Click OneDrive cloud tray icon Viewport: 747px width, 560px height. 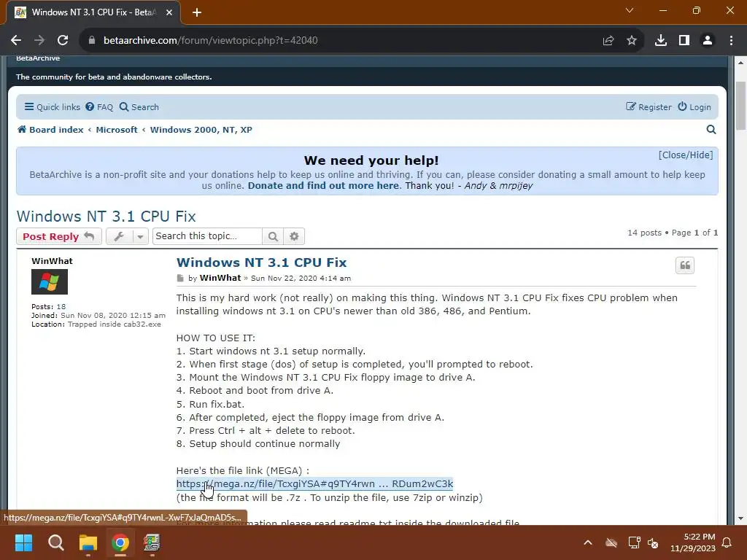611,542
